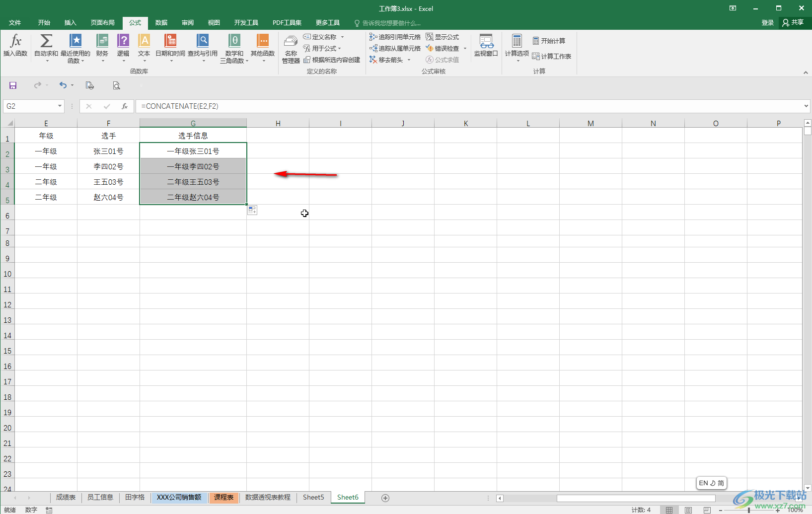Click the formula bar fx insert function icon
812x514 pixels.
tap(125, 106)
